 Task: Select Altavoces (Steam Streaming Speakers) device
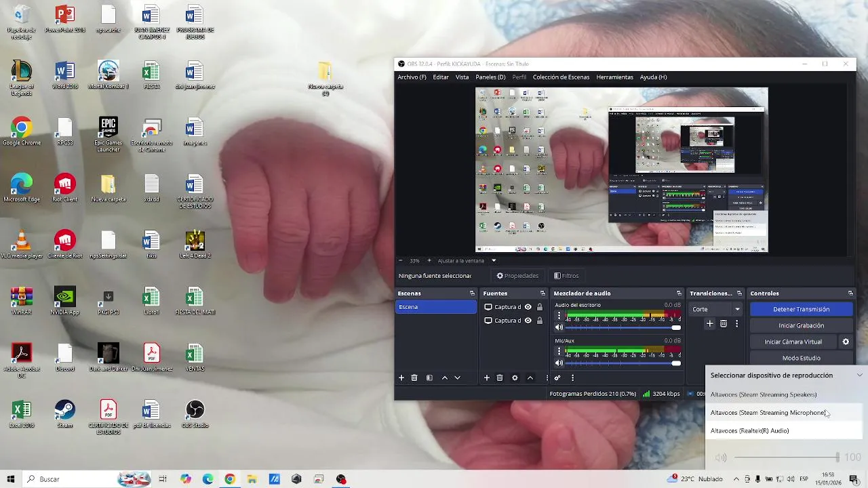[784, 394]
